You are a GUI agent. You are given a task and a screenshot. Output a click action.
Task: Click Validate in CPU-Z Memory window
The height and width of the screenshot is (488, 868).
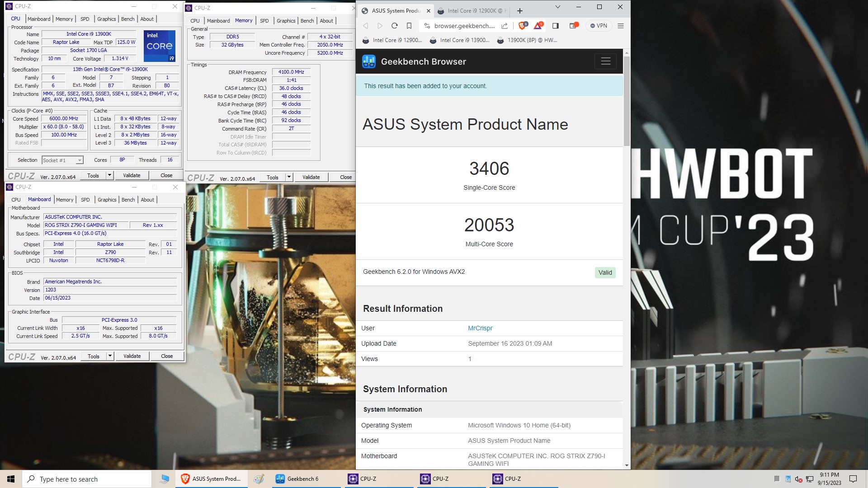pyautogui.click(x=311, y=177)
